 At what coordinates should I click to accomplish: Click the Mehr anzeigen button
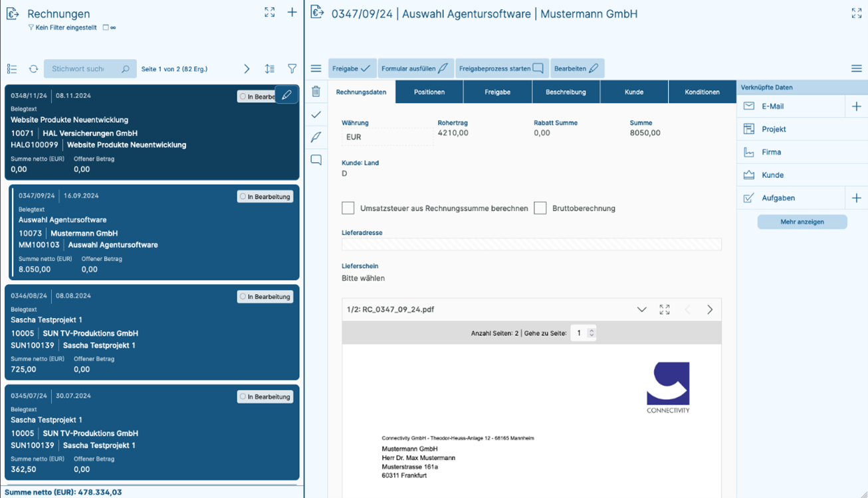click(x=802, y=222)
